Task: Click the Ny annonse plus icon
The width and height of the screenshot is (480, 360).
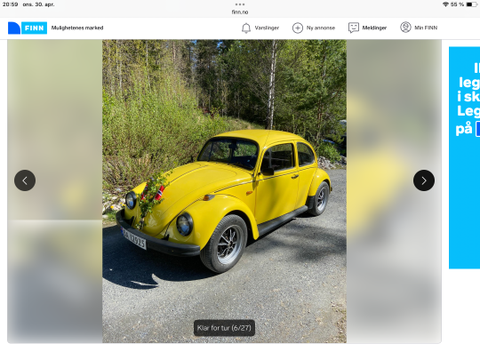Action: click(x=297, y=28)
